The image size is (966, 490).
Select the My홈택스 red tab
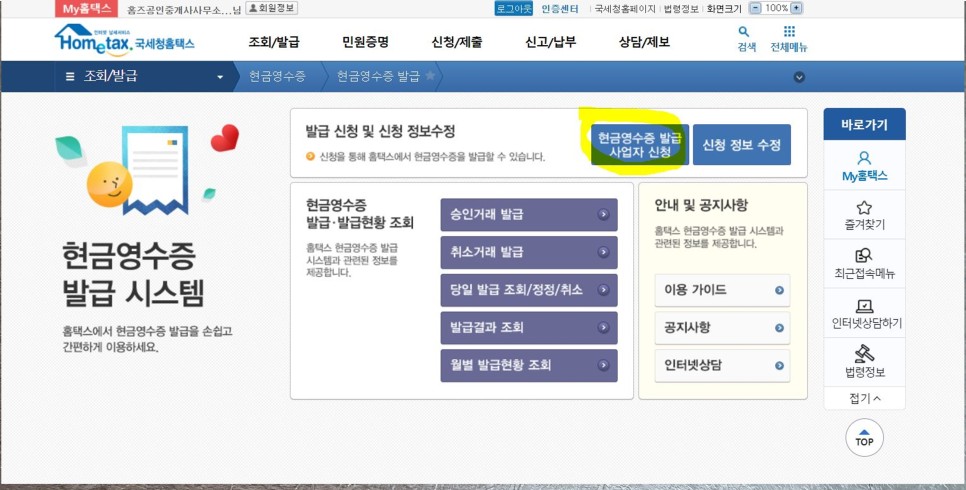[86, 9]
